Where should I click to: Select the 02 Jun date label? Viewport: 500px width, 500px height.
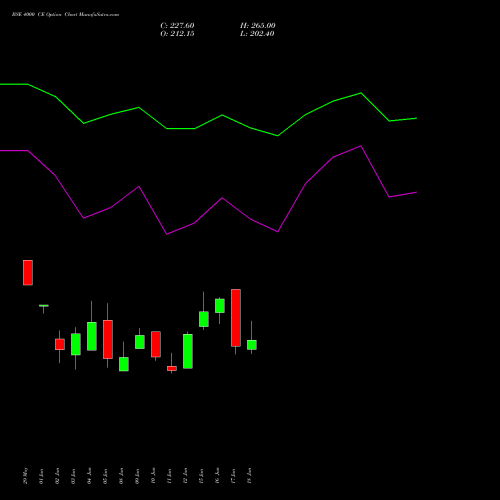(x=57, y=476)
